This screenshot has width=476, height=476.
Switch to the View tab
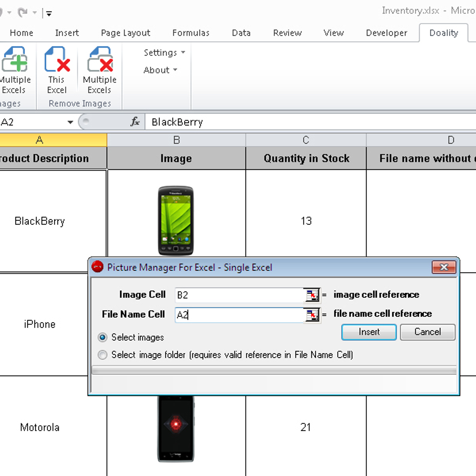coord(334,33)
